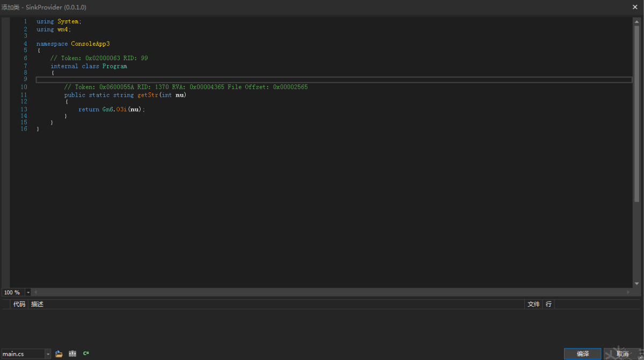
Task: Close the SinkProvider dialog window
Action: tap(635, 7)
